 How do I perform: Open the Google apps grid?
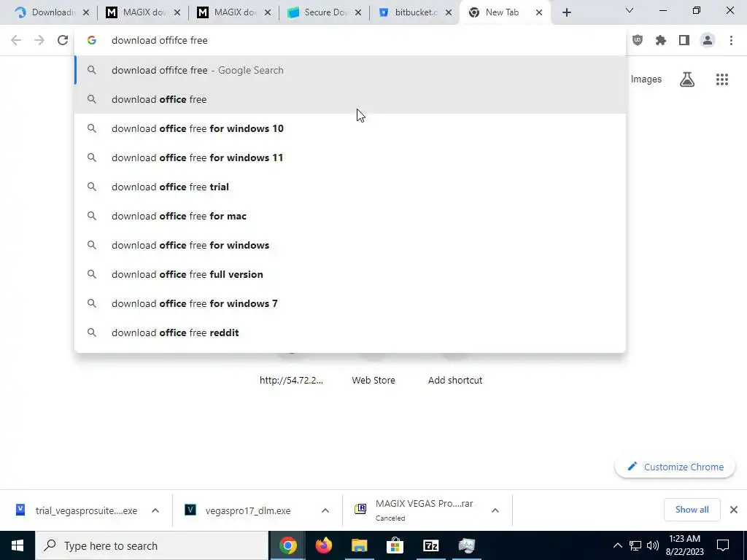point(722,79)
